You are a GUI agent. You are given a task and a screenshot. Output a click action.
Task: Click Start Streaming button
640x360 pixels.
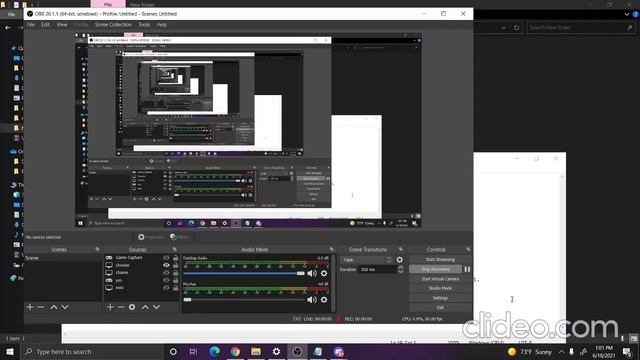pos(440,260)
